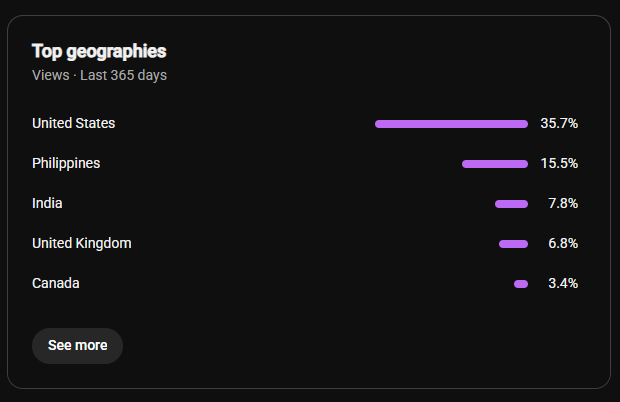Open the See more button
Image resolution: width=620 pixels, height=402 pixels.
[78, 345]
